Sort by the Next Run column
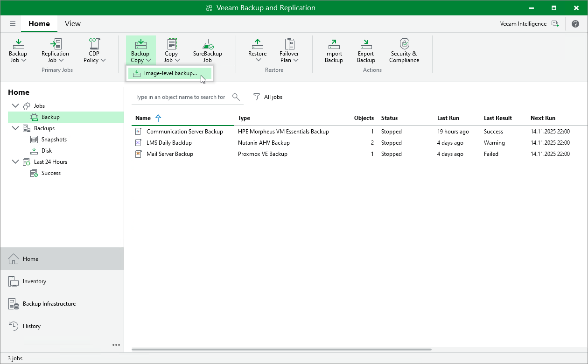This screenshot has height=364, width=588. 543,118
